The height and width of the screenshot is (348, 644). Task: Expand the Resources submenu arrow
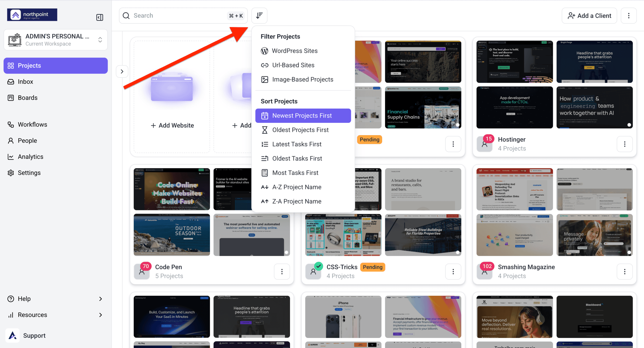point(100,315)
